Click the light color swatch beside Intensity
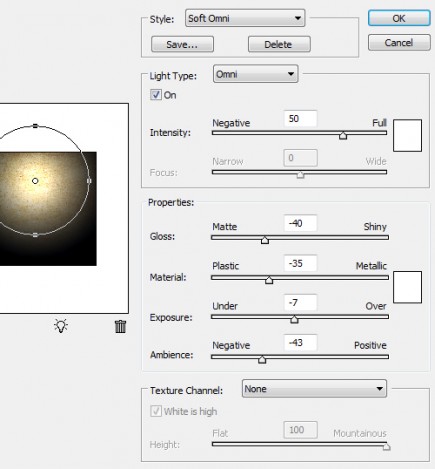 [x=407, y=135]
